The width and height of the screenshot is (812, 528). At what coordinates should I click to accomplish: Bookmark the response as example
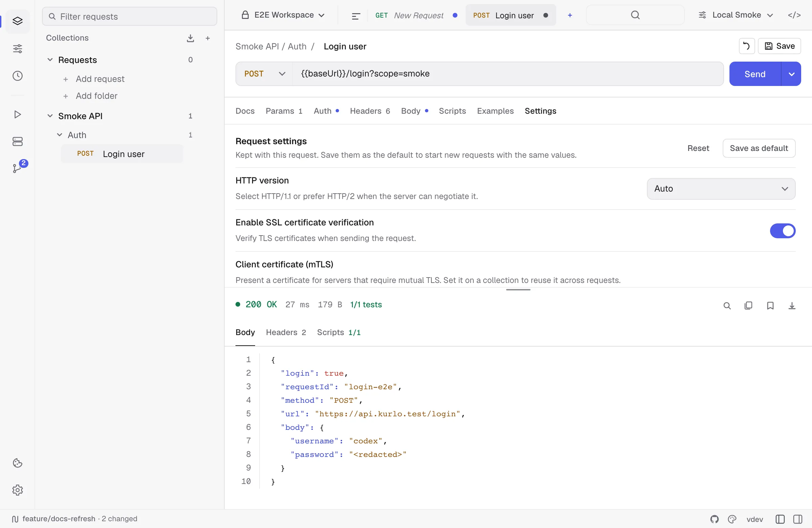[x=770, y=306]
